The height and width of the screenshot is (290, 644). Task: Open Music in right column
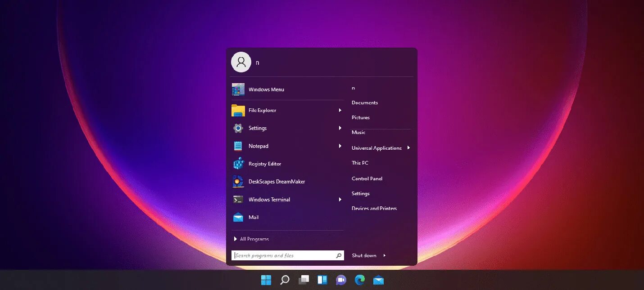click(x=358, y=132)
